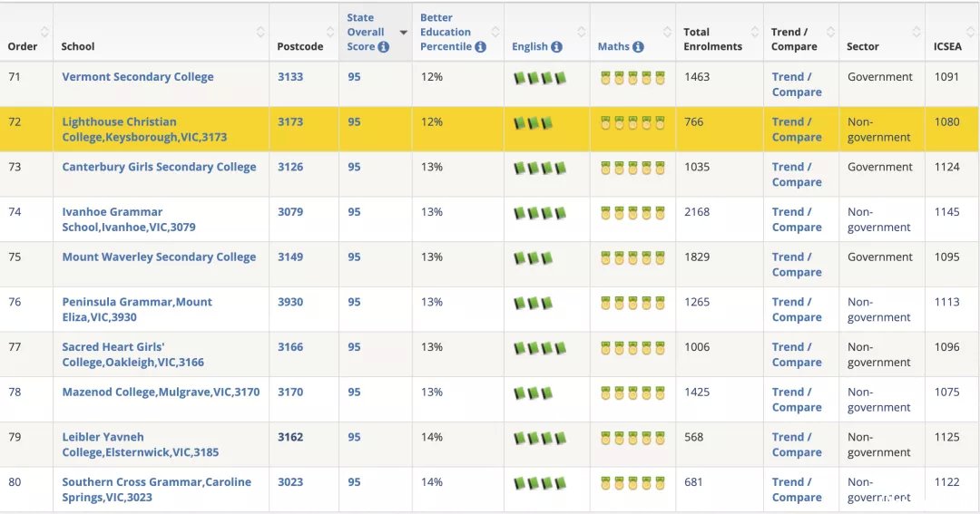Click Maths medal icons for Mount Waverley row
The width and height of the screenshot is (980, 514).
pos(632,258)
